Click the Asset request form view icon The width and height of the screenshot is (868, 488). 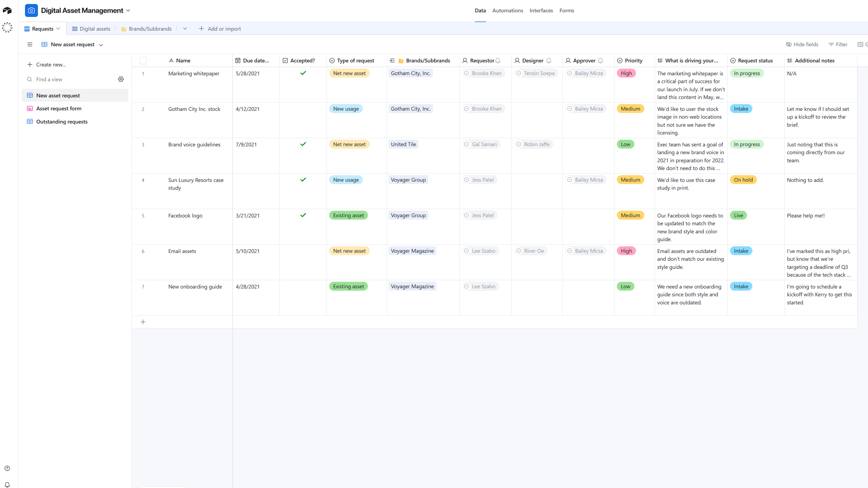coord(30,108)
